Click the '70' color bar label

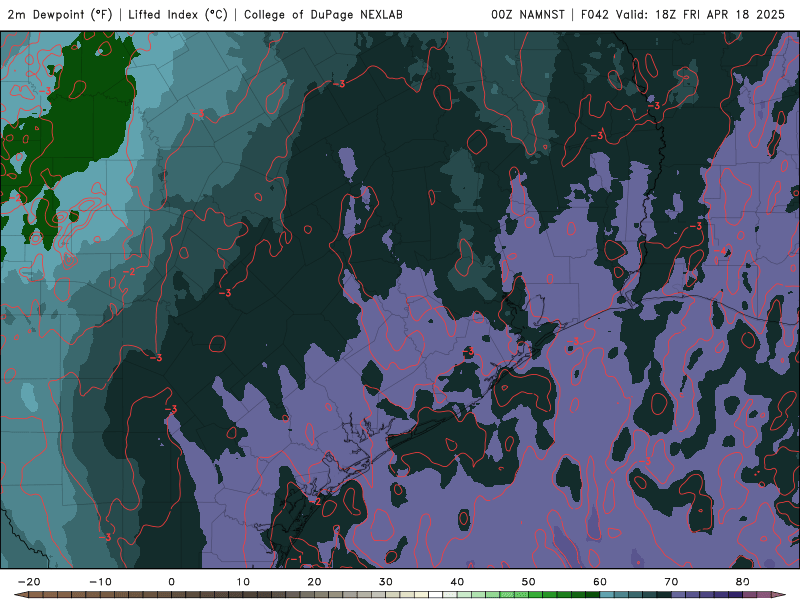pyautogui.click(x=671, y=582)
